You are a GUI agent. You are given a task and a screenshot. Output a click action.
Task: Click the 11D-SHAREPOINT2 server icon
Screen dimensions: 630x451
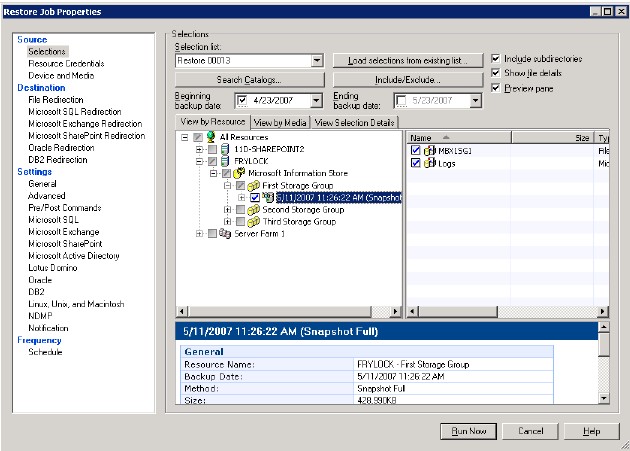(x=225, y=149)
